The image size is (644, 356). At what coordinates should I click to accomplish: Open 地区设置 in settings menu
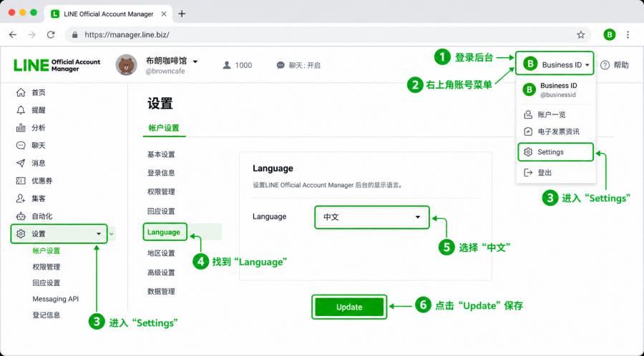[161, 253]
